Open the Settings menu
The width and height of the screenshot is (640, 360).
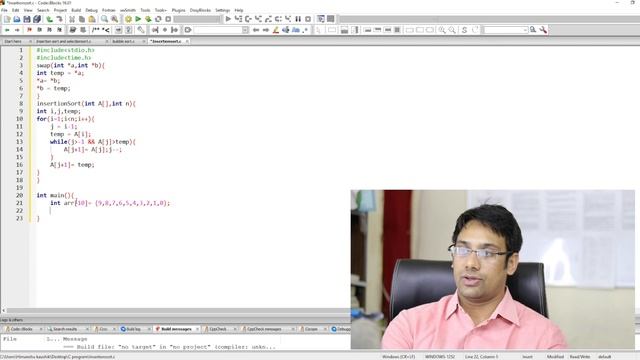pyautogui.click(x=222, y=10)
